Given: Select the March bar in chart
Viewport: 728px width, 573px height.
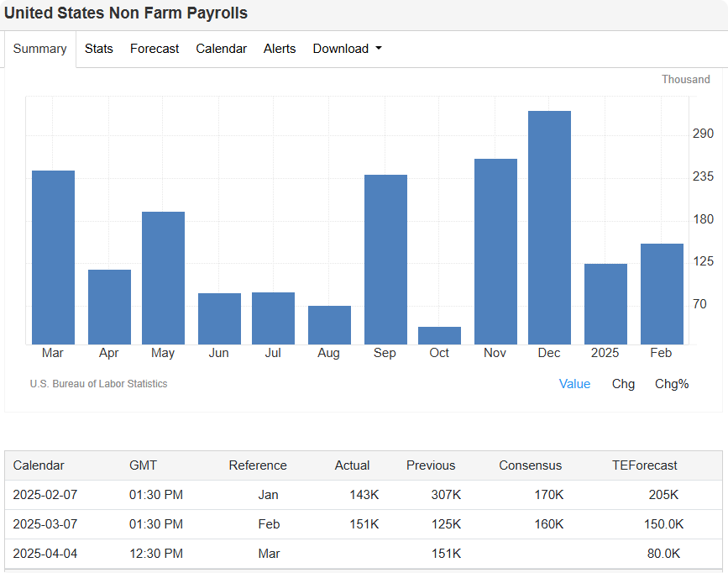Looking at the screenshot, I should click(x=53, y=257).
